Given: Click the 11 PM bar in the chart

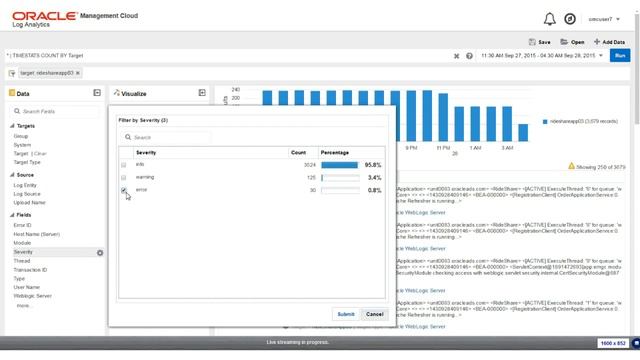Looking at the screenshot, I should click(x=443, y=118).
